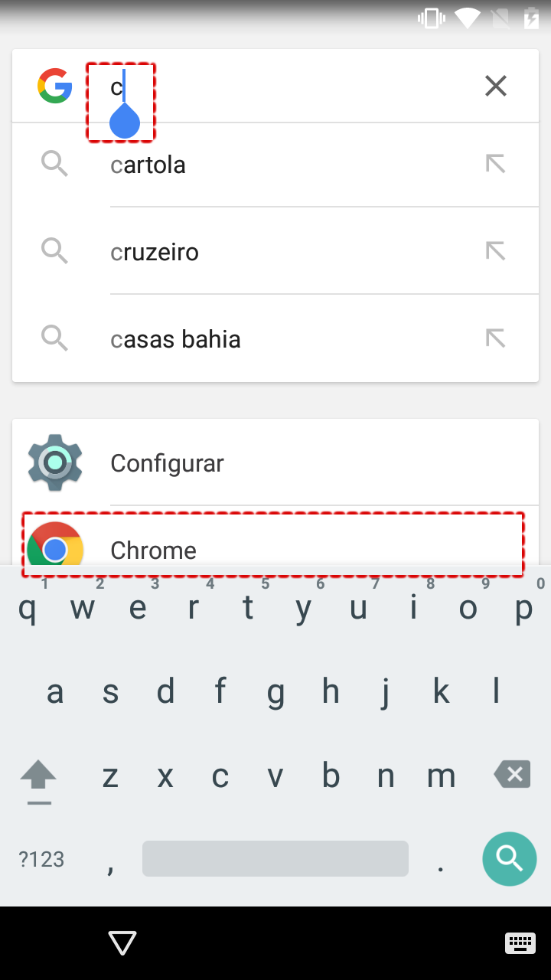
Task: Hide keyboard with the back triangle
Action: click(122, 943)
